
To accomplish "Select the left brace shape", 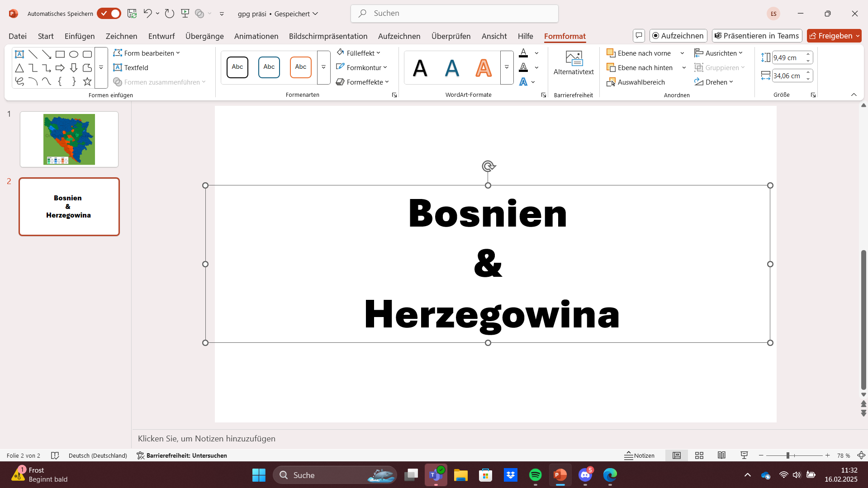I will tap(60, 81).
